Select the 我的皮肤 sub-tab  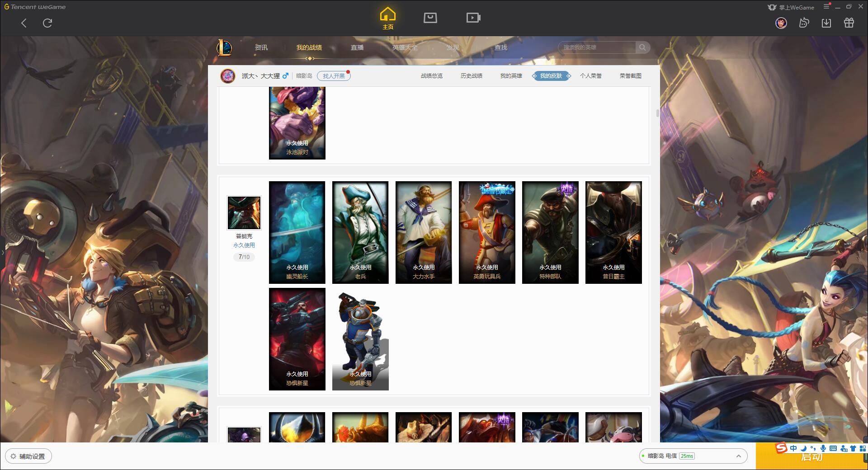point(551,76)
